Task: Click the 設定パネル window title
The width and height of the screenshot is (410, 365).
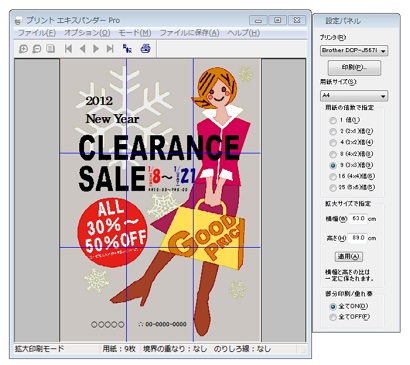Action: click(343, 21)
